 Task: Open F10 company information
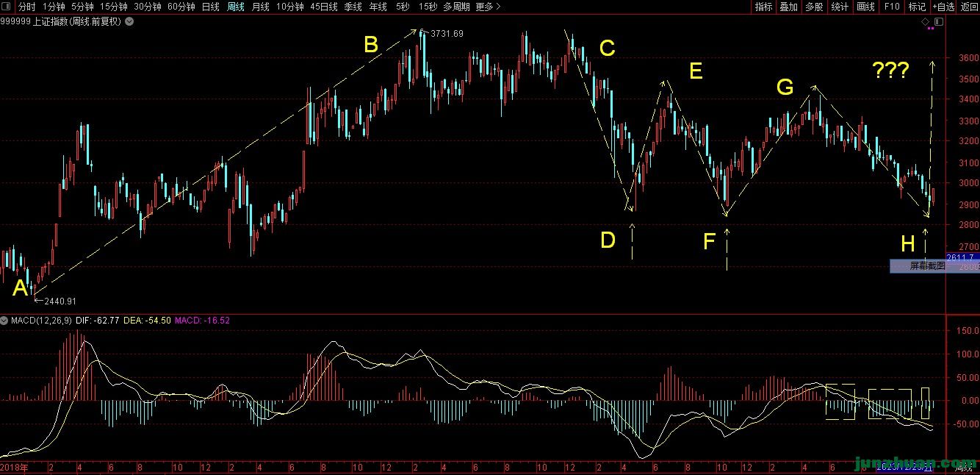(x=892, y=7)
